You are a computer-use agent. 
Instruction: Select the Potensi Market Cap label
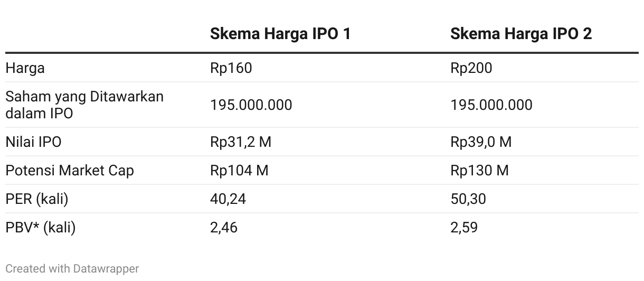pos(70,171)
